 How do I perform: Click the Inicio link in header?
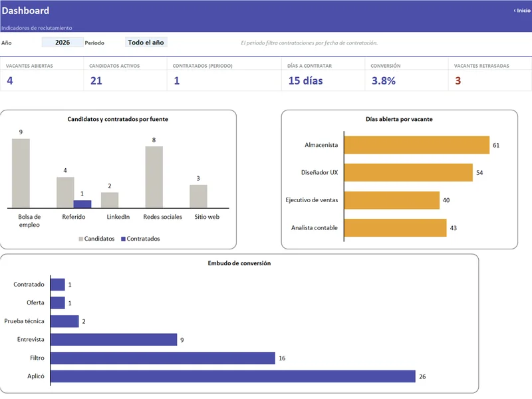pyautogui.click(x=522, y=11)
